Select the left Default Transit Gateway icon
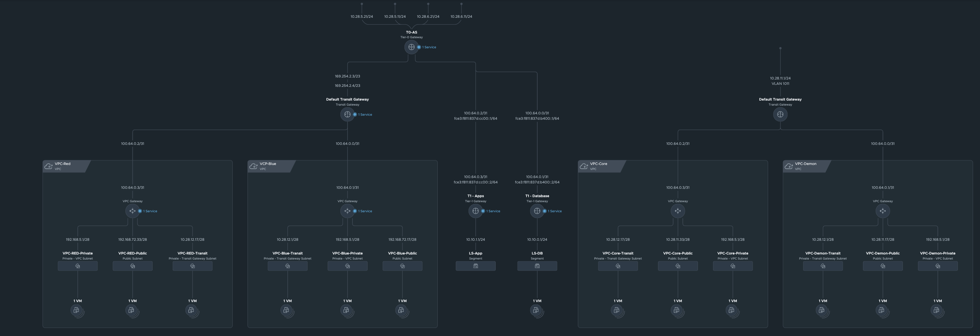Screen dimensions: 980x336 (x=347, y=114)
